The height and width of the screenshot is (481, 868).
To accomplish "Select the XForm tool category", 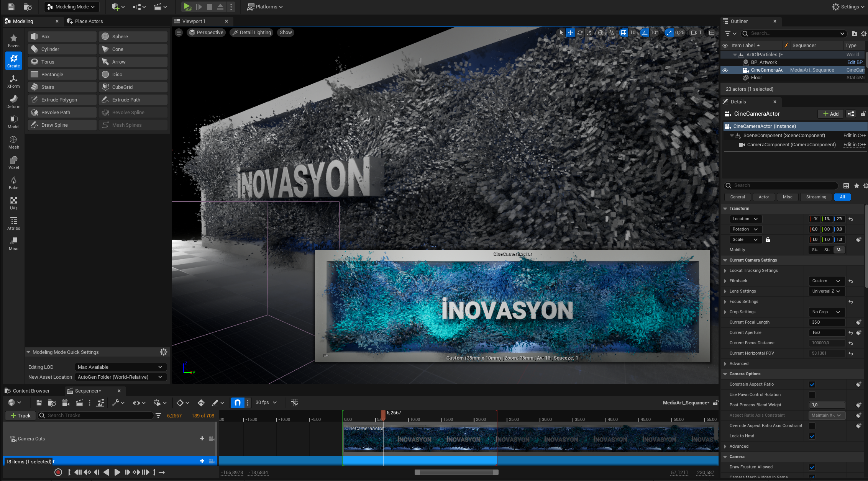I will pos(13,81).
